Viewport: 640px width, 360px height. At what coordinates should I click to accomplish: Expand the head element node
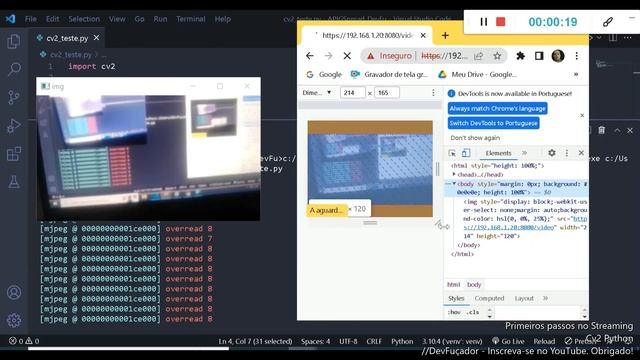pos(454,174)
